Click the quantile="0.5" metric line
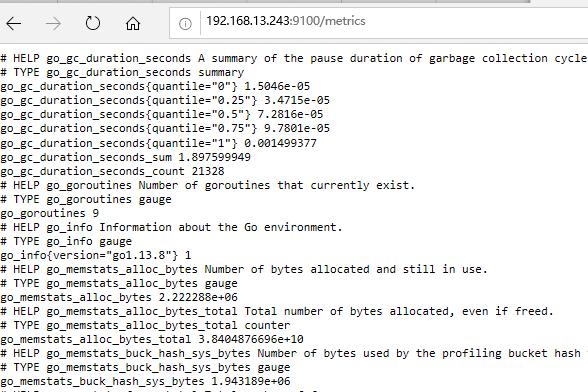The width and height of the screenshot is (588, 392). tap(162, 114)
